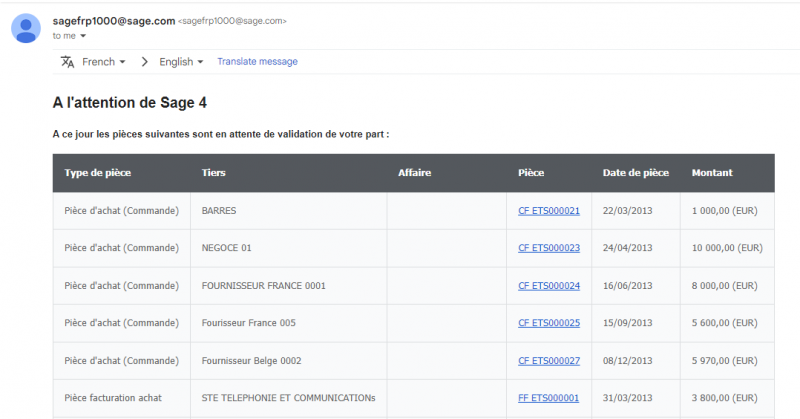Select STE TELEPHONIE ET COMMUNICATIONs cell
Screen dimensions: 800x419
pyautogui.click(x=289, y=398)
